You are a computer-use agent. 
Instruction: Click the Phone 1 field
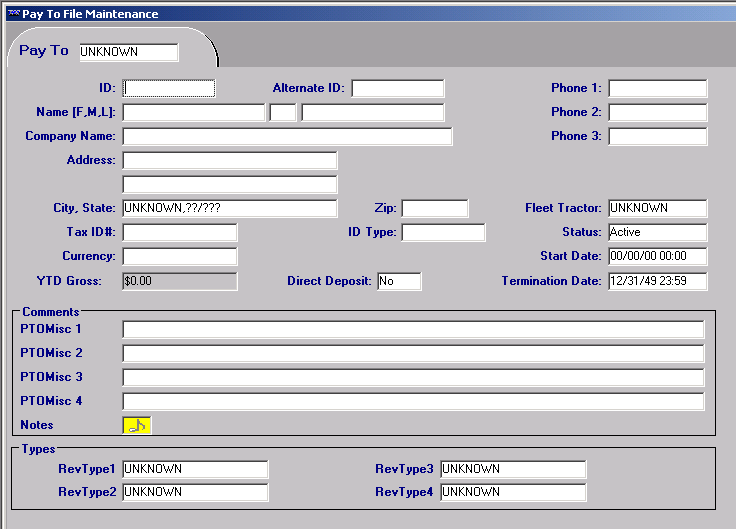[657, 88]
